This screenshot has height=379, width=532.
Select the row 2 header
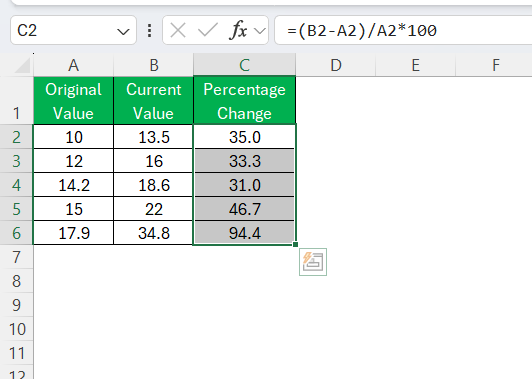coord(16,137)
